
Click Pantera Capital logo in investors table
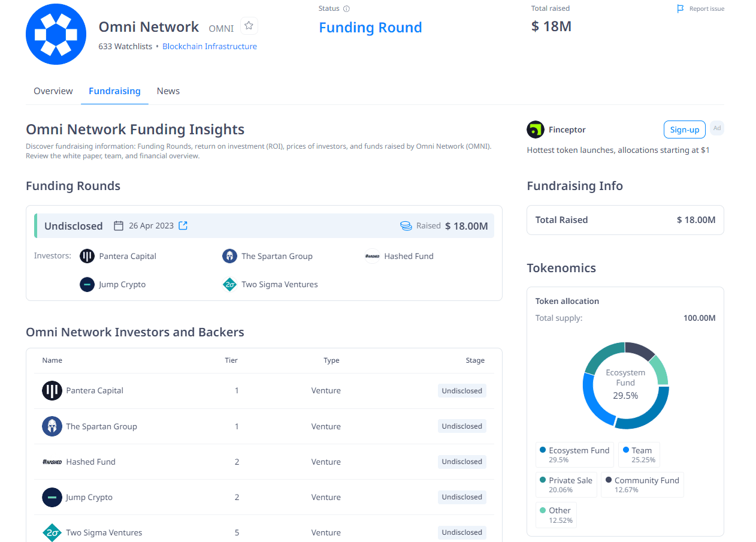52,391
